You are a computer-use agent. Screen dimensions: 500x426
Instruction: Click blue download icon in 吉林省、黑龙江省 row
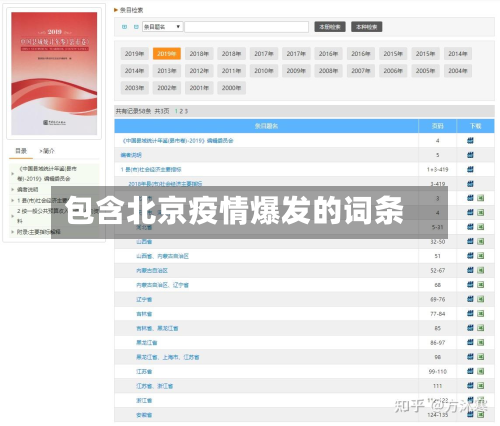coord(470,328)
